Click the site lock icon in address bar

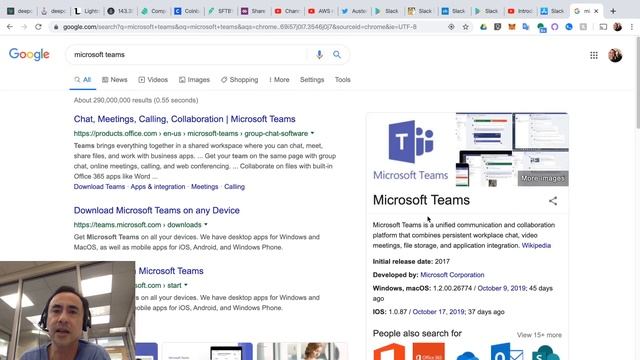pos(56,27)
